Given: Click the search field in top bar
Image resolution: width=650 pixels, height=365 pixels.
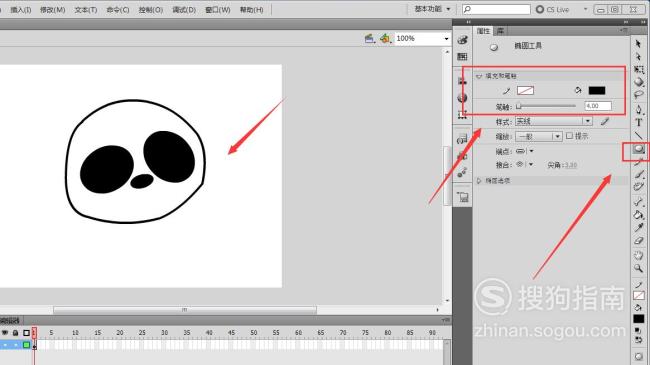Looking at the screenshot, I should (496, 9).
